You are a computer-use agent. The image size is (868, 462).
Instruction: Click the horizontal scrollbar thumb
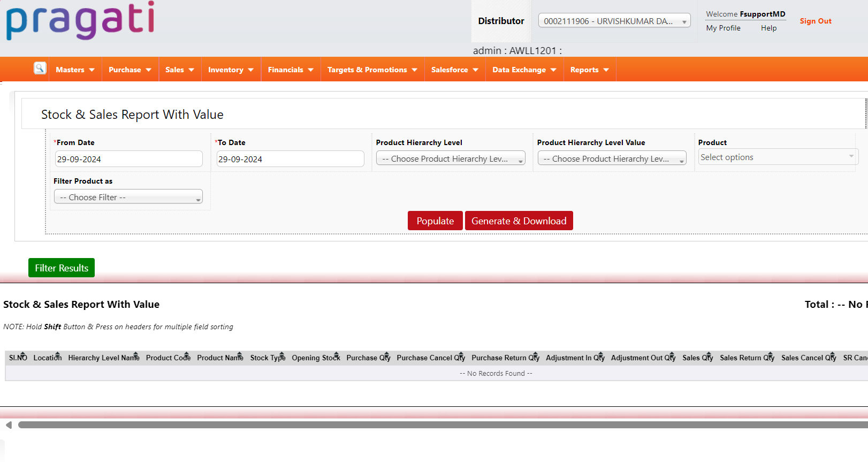(443, 425)
